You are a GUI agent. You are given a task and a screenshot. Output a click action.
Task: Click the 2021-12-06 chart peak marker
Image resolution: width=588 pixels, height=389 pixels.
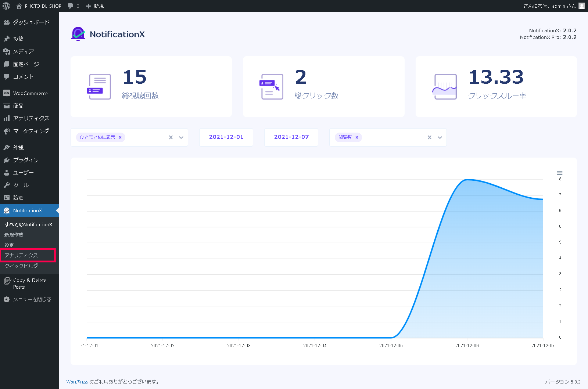[x=467, y=180]
